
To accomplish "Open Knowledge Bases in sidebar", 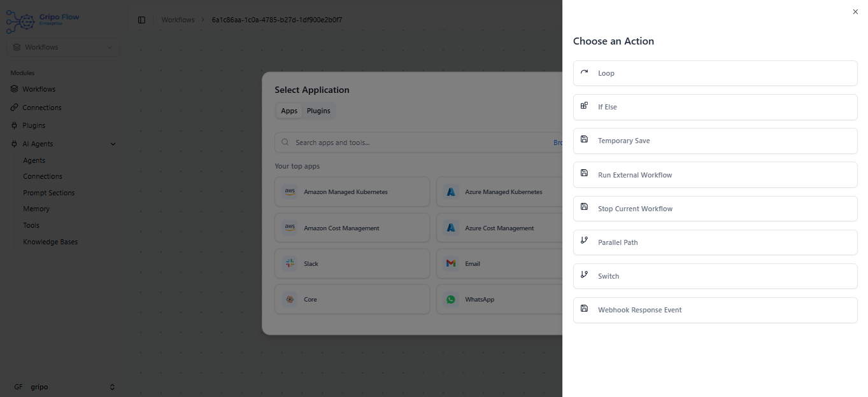I will pyautogui.click(x=50, y=242).
